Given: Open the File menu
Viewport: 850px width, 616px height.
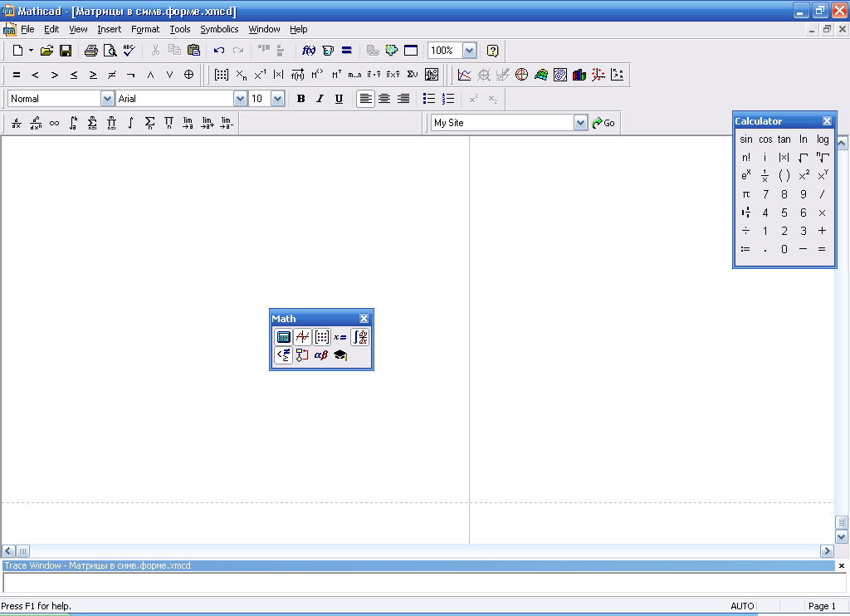Looking at the screenshot, I should pyautogui.click(x=27, y=29).
